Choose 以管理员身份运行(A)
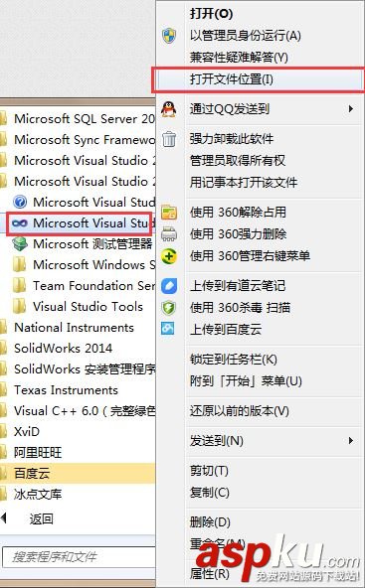 tap(246, 36)
